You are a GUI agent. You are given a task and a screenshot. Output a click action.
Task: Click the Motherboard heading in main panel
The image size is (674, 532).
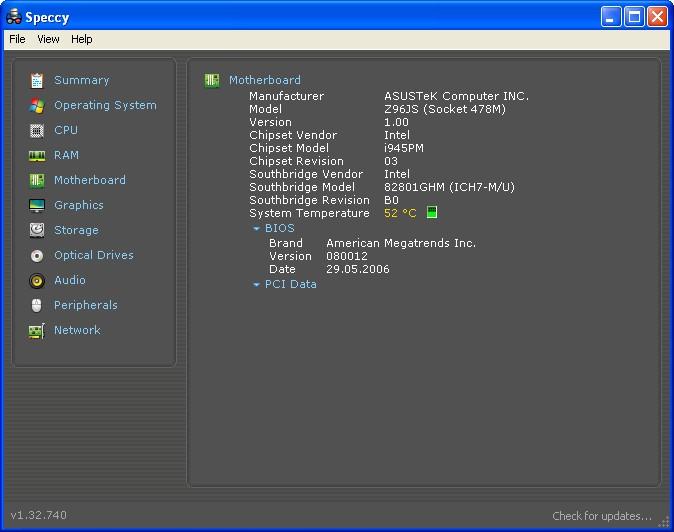pyautogui.click(x=265, y=80)
